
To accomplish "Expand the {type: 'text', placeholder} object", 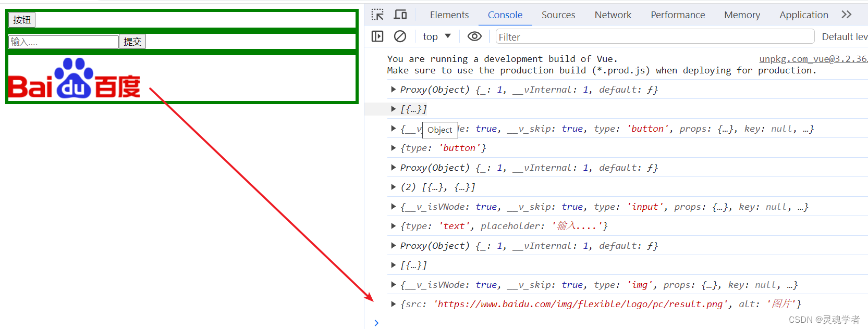I will tap(394, 226).
